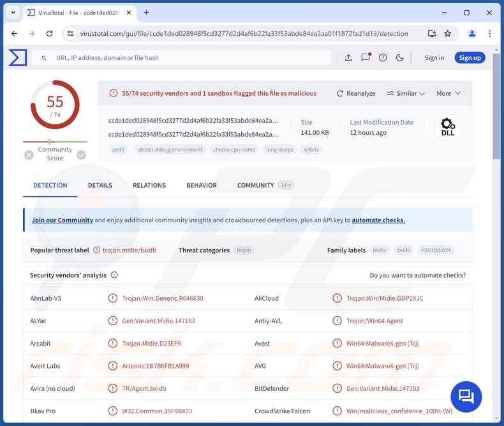Screen dimensions: 504x426
Task: Open the browser profile icon
Action: (472, 33)
